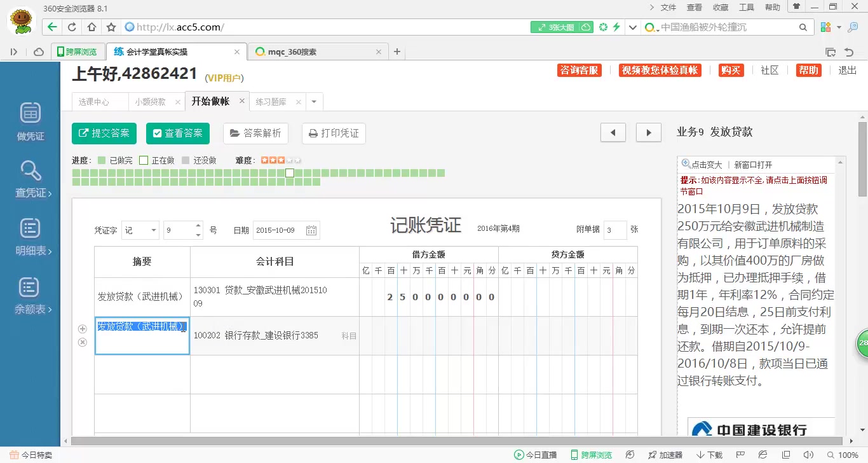Expand the dropdown arrow next to the tabs
This screenshot has height=463, width=868.
[313, 101]
